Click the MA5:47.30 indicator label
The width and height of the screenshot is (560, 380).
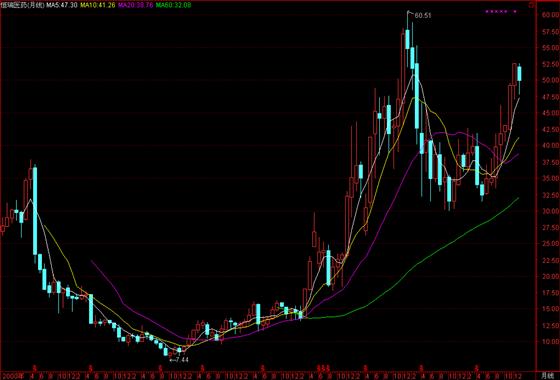62,5
